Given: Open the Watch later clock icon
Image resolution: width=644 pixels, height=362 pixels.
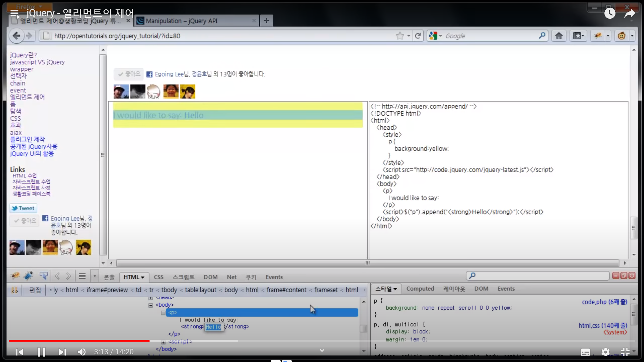Looking at the screenshot, I should coord(610,13).
